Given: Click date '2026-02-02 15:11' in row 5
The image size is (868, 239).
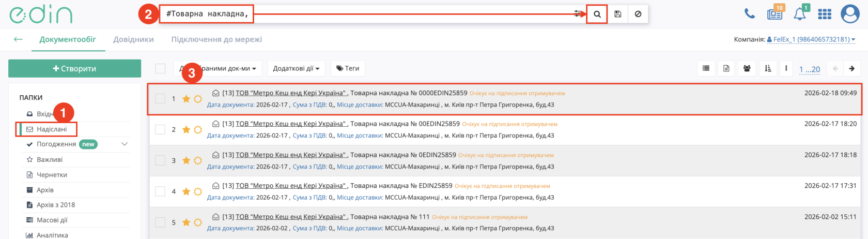Looking at the screenshot, I should click(830, 217).
